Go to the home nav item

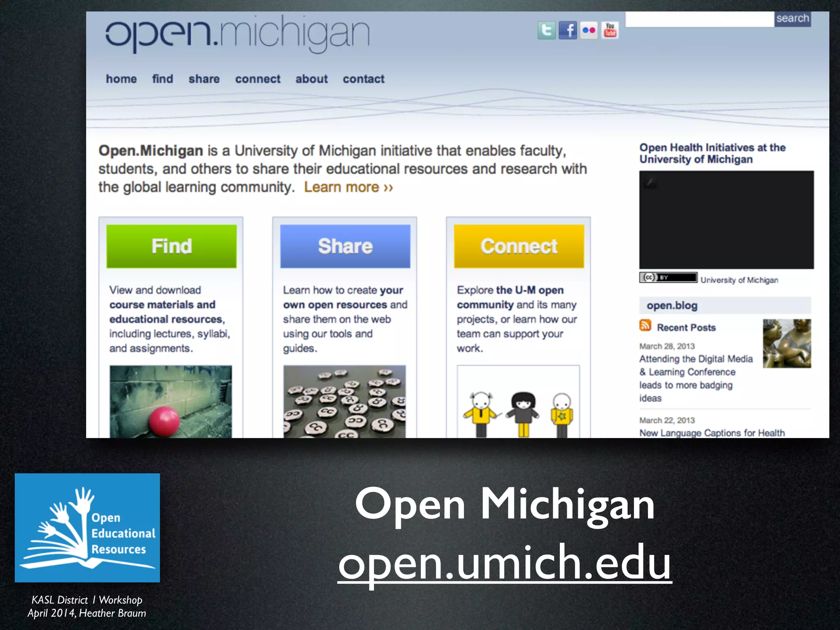tap(121, 79)
